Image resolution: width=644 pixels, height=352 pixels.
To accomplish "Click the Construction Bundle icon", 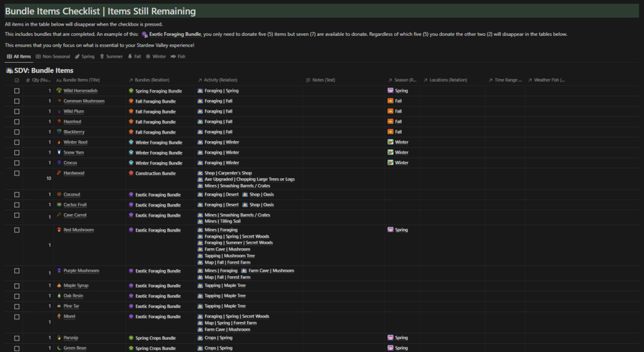I will pyautogui.click(x=131, y=173).
